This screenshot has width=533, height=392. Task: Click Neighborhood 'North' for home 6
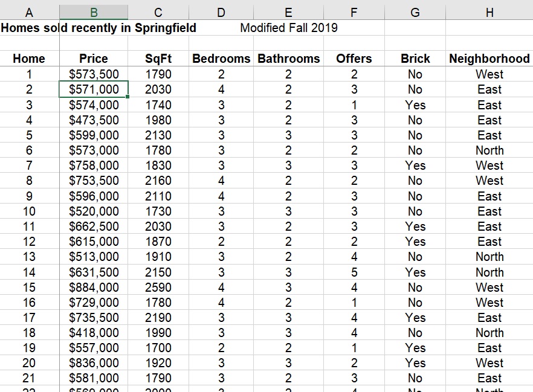pos(489,150)
